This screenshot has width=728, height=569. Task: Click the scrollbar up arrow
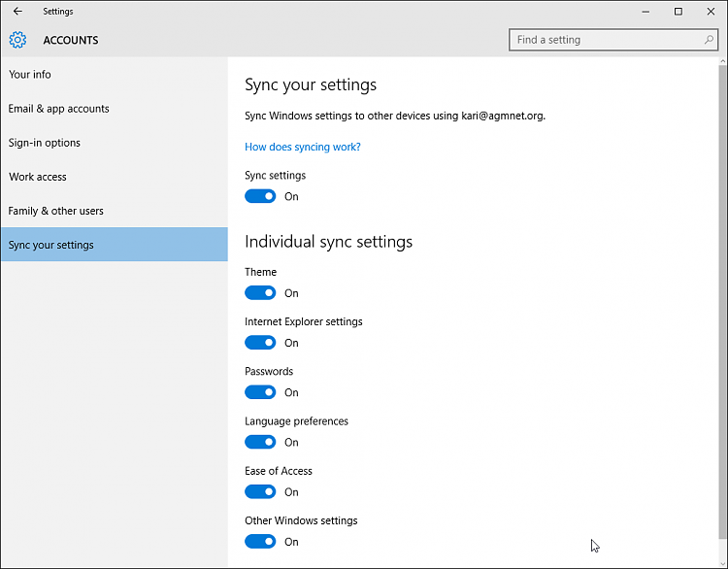pos(722,61)
